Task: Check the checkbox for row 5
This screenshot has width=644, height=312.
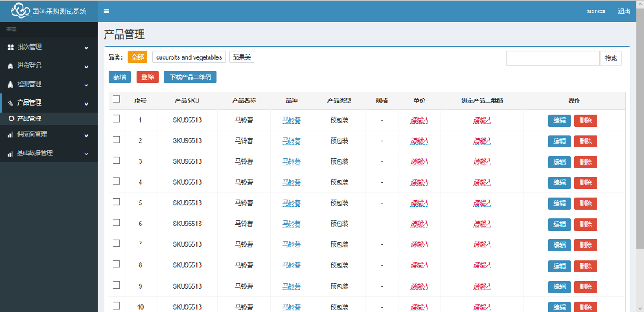Action: pyautogui.click(x=116, y=202)
